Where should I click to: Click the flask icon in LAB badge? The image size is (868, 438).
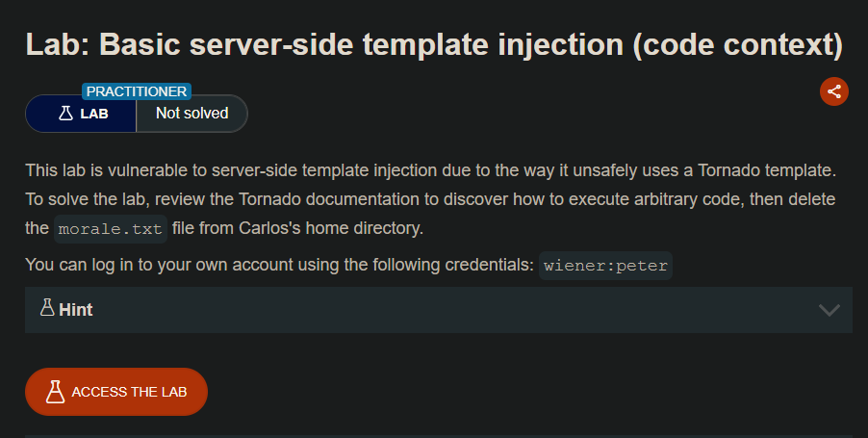coord(65,114)
